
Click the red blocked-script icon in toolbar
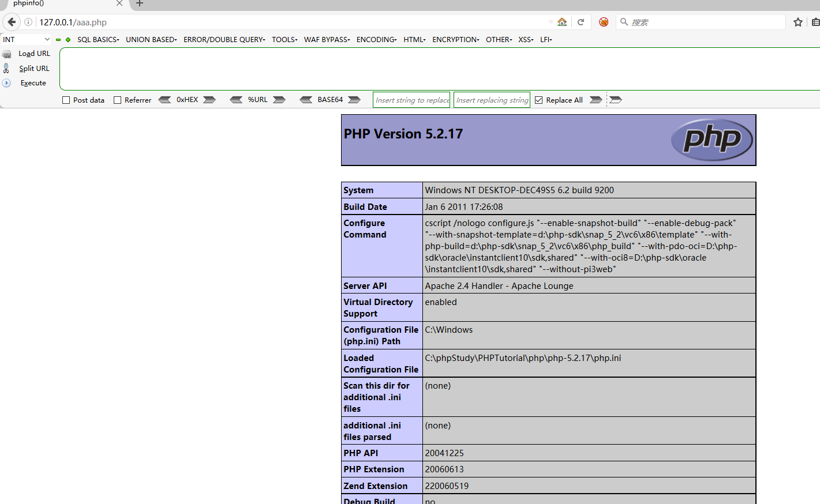tap(604, 22)
